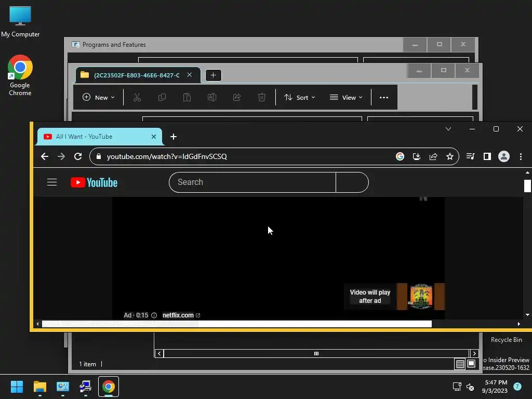This screenshot has height=399, width=532.
Task: Click the remote desktop taskbar icon
Action: coord(86,387)
